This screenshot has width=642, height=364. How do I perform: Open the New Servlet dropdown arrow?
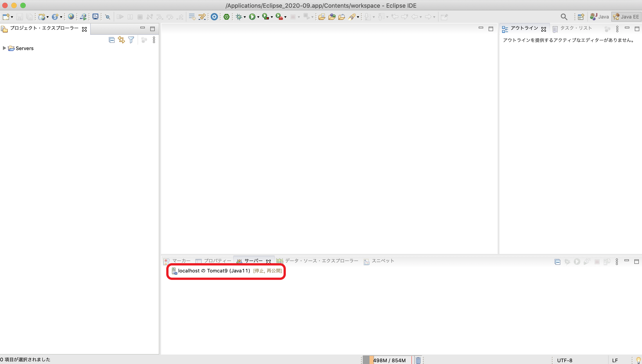[61, 17]
